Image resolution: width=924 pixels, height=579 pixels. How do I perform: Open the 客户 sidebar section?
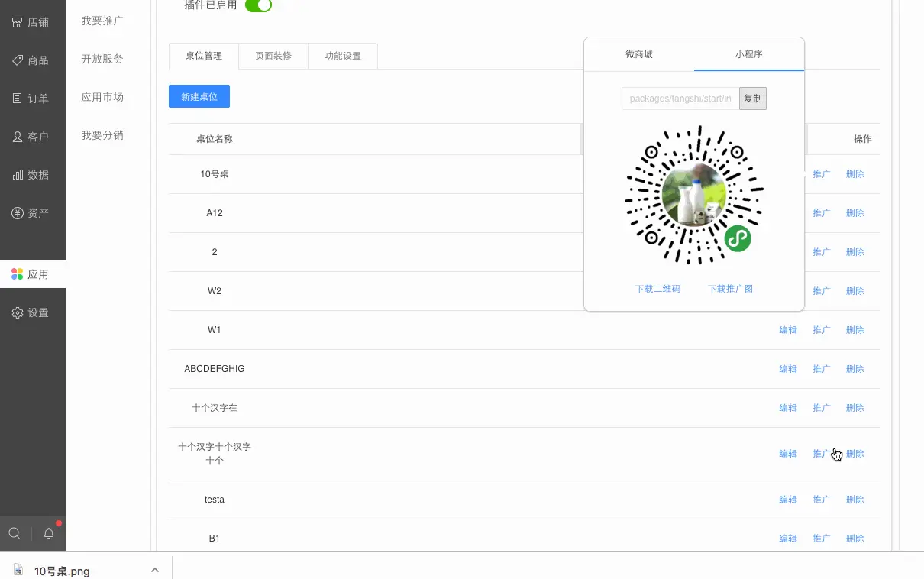32,137
